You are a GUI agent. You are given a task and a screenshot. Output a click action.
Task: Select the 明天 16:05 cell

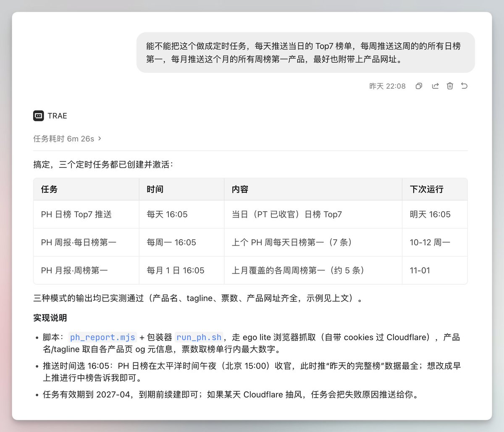(x=435, y=215)
